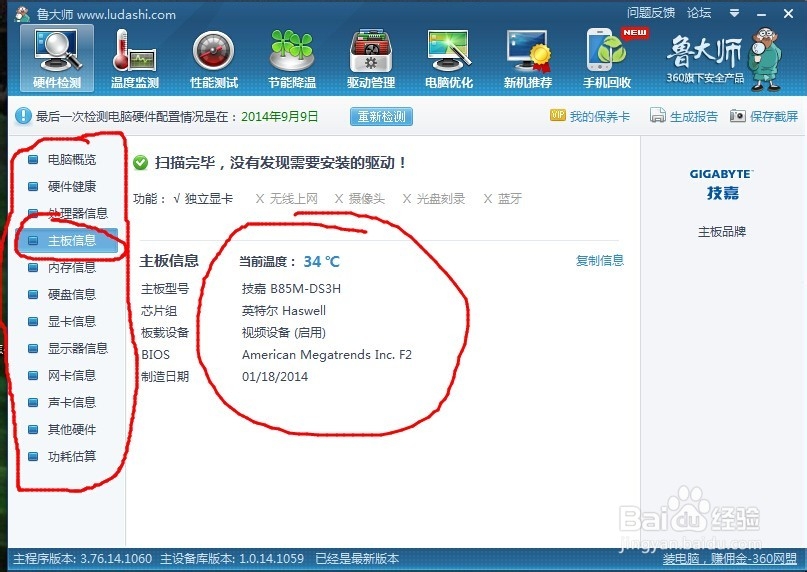
Task: Click the 复制信息 copy info link
Action: [x=600, y=261]
